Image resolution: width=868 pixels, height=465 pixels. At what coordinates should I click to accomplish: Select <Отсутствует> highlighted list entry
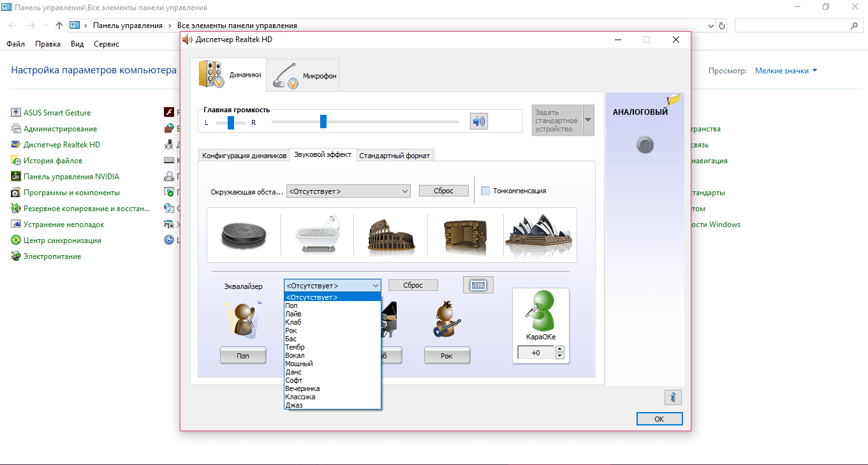coord(332,297)
